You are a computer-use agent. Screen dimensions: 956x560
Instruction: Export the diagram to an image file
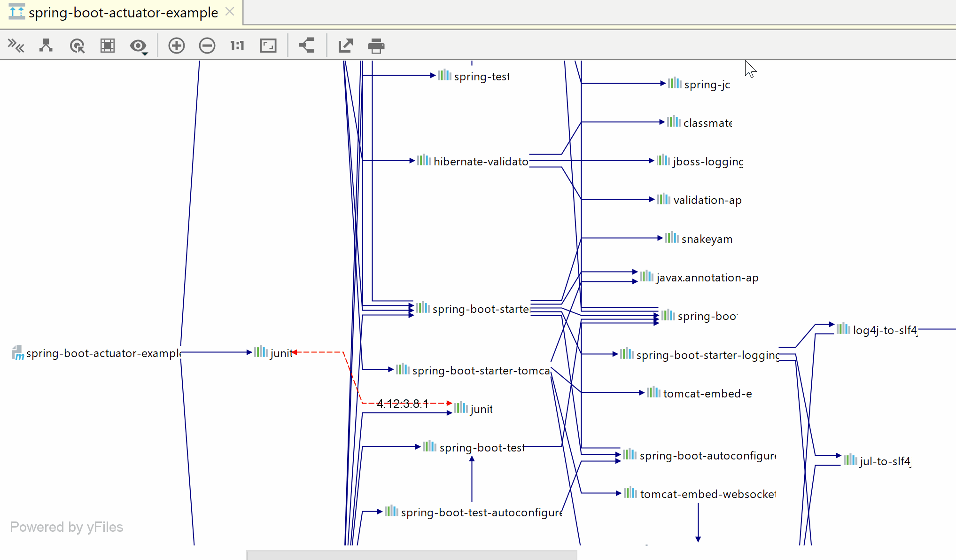(x=345, y=46)
